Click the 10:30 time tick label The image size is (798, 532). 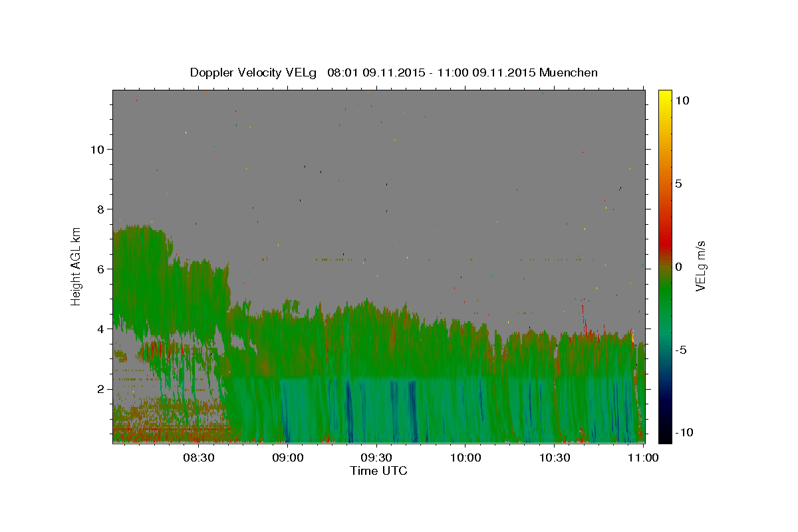pos(554,458)
